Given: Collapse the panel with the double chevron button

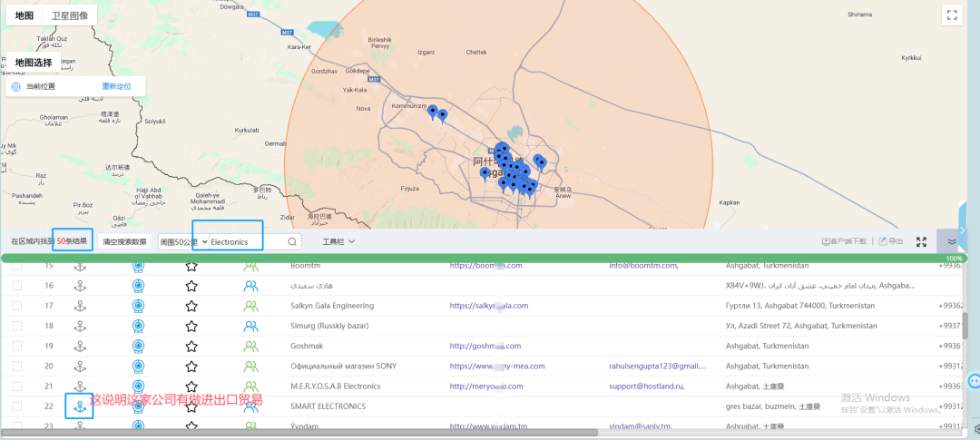Looking at the screenshot, I should click(952, 242).
